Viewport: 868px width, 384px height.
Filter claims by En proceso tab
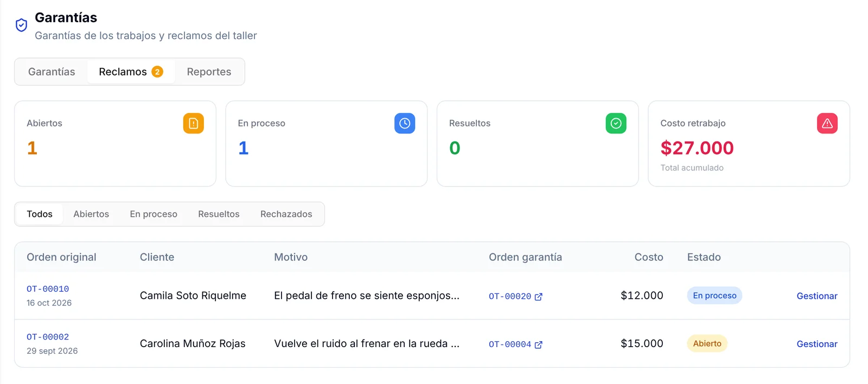click(x=154, y=214)
